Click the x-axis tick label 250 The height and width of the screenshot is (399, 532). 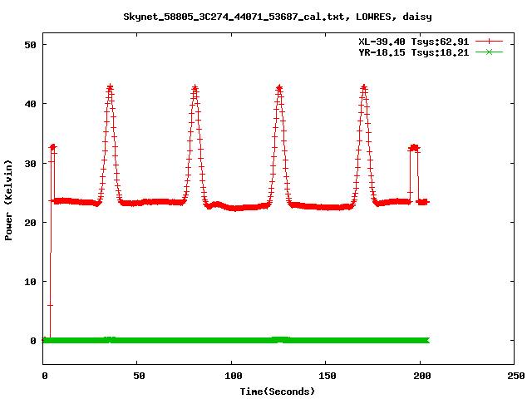[x=516, y=376]
